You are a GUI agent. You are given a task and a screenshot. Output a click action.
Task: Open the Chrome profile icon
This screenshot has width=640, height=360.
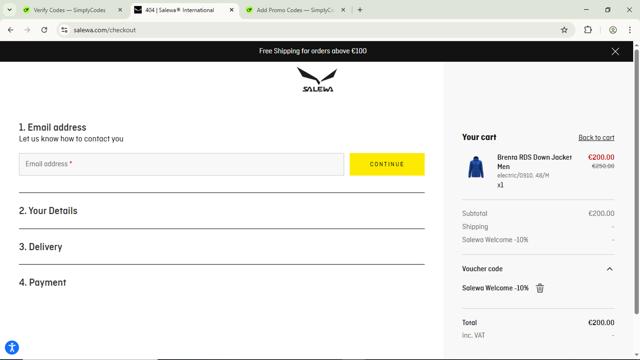pyautogui.click(x=613, y=30)
